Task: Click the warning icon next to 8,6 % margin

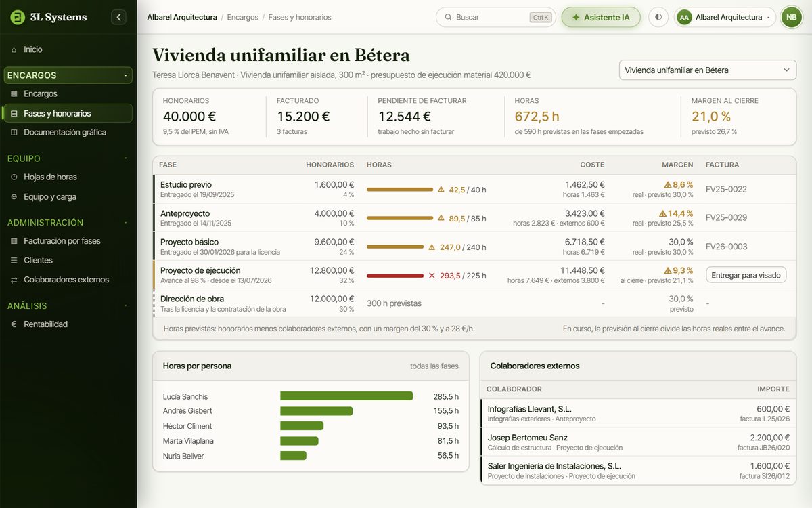Action: [x=667, y=184]
